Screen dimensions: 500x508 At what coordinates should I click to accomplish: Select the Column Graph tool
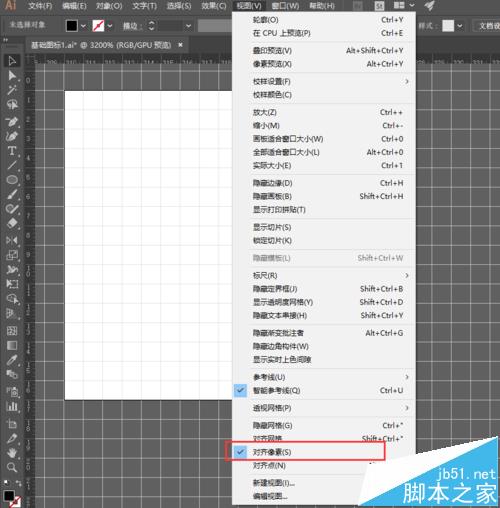click(12, 406)
